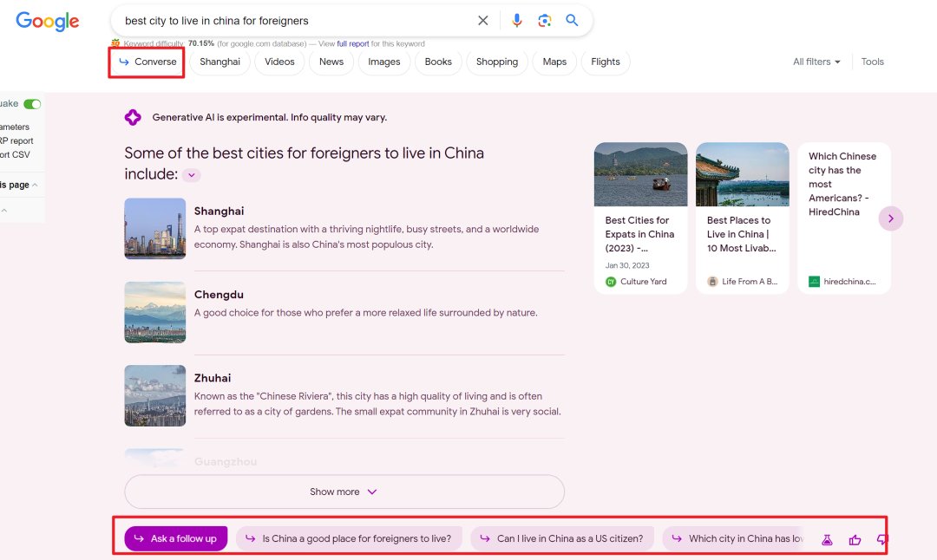Switch to the Videos tab

[279, 62]
